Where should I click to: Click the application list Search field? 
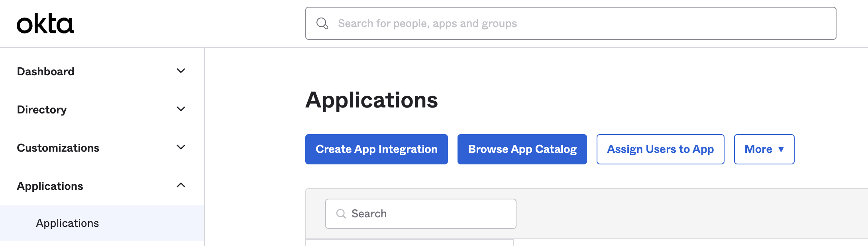coord(420,214)
